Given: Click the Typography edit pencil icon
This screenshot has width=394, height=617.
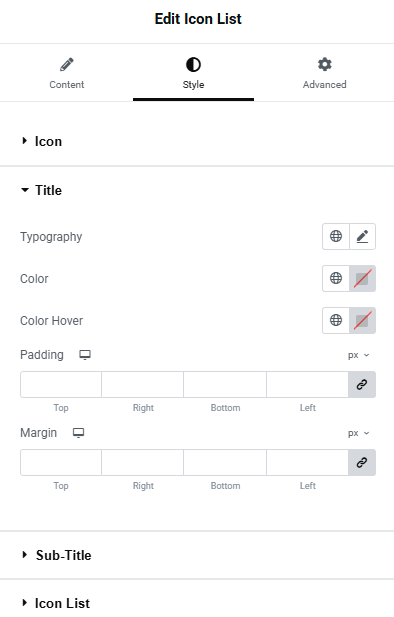Looking at the screenshot, I should click(362, 236).
